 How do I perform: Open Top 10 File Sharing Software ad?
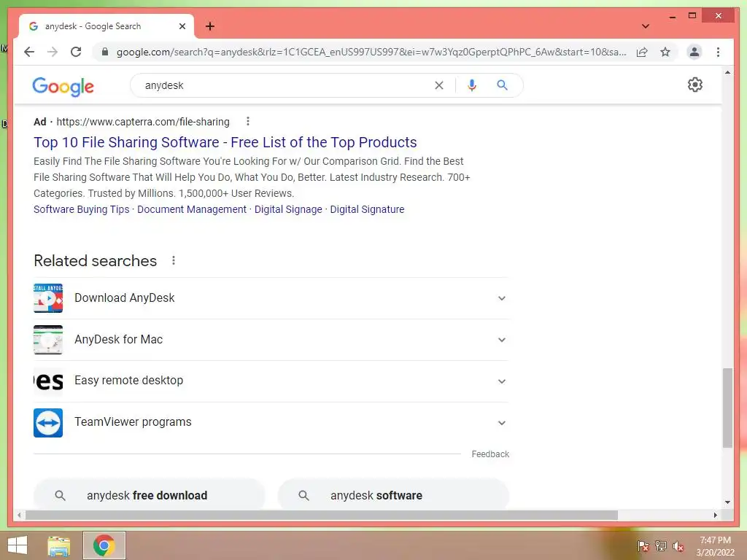225,142
